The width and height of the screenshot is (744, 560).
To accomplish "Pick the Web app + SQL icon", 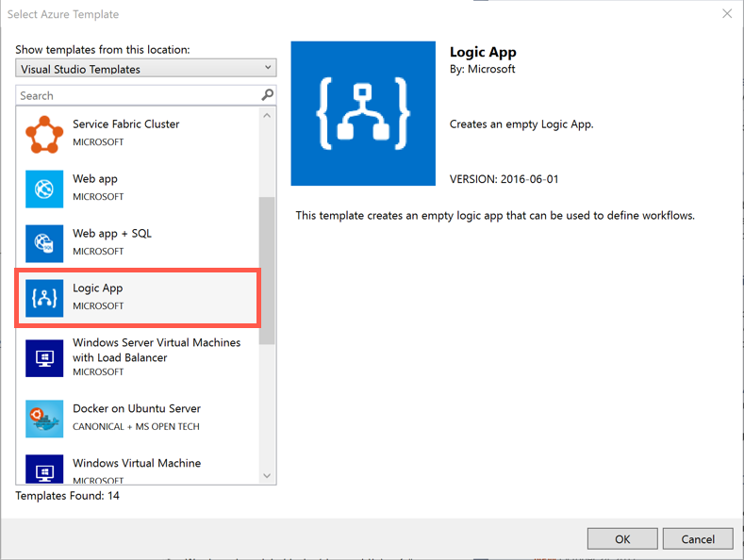I will [x=44, y=243].
